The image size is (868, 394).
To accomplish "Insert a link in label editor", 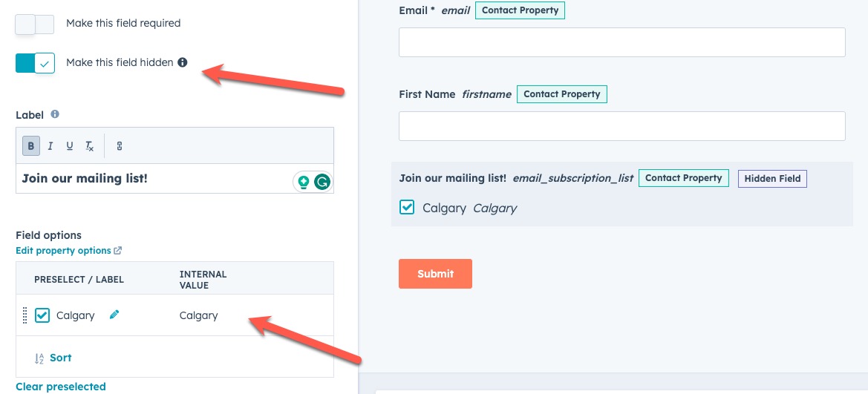I will point(120,146).
